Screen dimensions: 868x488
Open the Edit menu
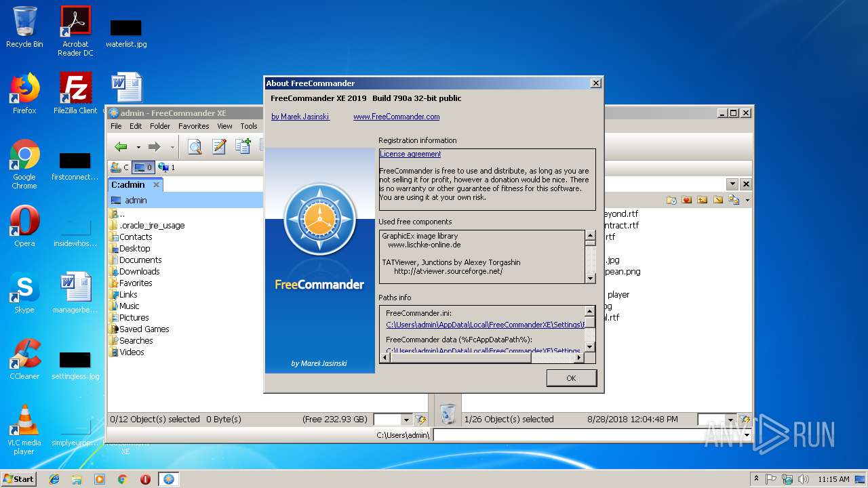(x=136, y=126)
